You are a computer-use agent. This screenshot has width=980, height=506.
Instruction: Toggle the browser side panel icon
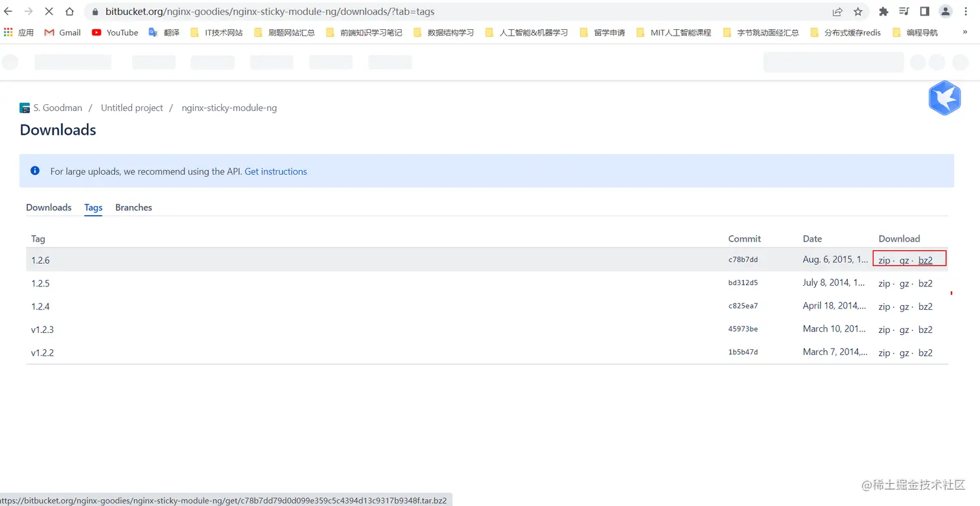point(925,12)
